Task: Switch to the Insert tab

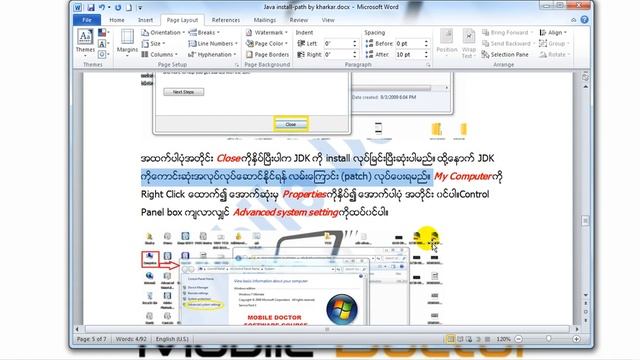Action: click(x=145, y=20)
